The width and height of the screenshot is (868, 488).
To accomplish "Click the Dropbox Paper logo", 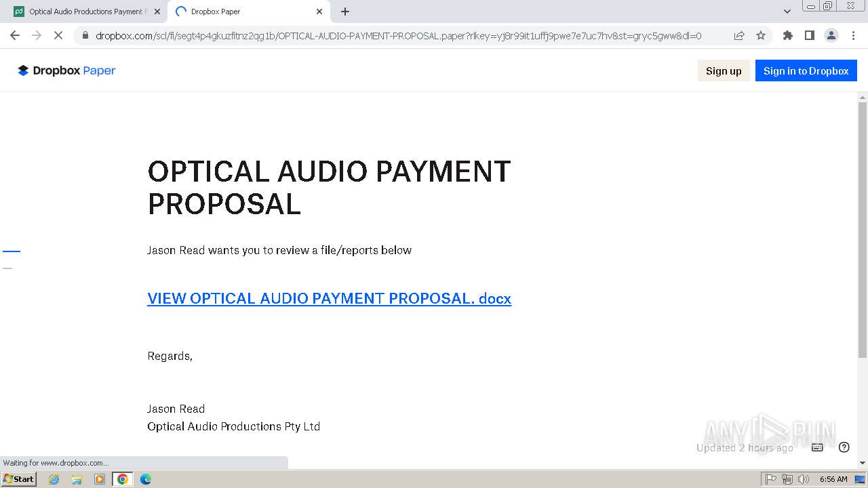I will point(66,70).
